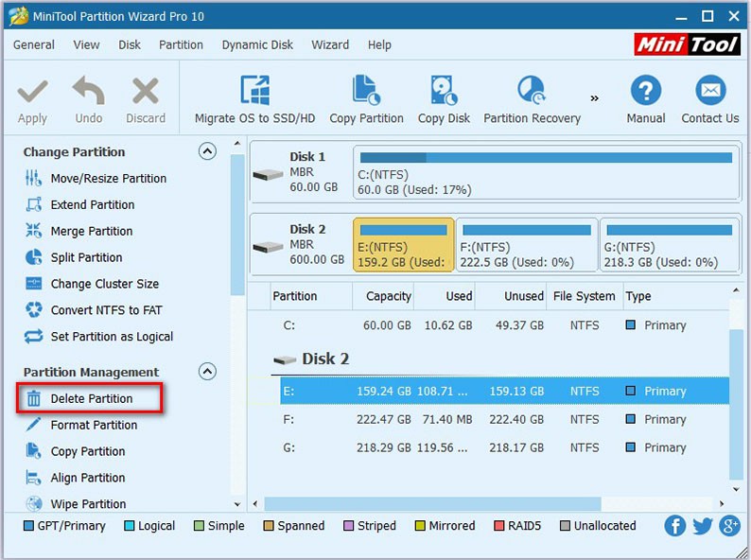Screen dimensions: 751x560
Task: Open Copy Disk wizard
Action: 444,99
